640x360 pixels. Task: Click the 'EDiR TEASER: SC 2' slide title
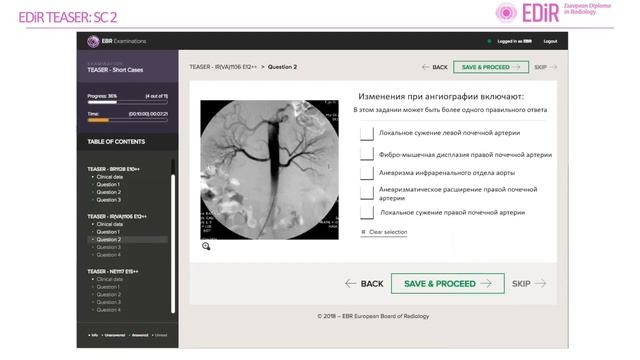click(x=68, y=17)
